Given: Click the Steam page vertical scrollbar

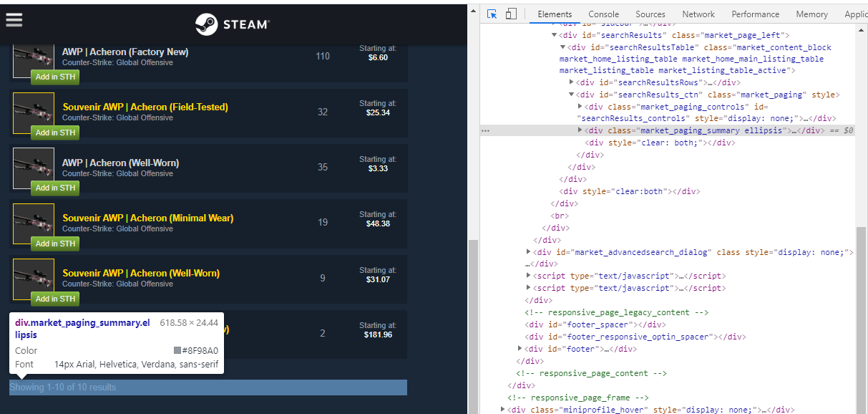Looking at the screenshot, I should tap(472, 326).
